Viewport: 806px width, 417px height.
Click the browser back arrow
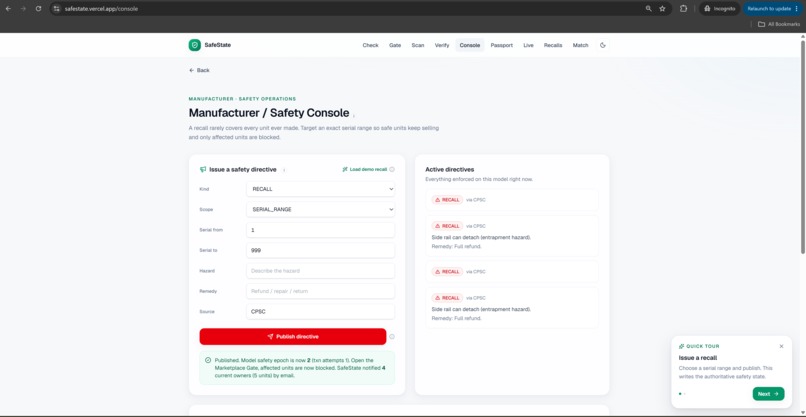click(x=8, y=9)
